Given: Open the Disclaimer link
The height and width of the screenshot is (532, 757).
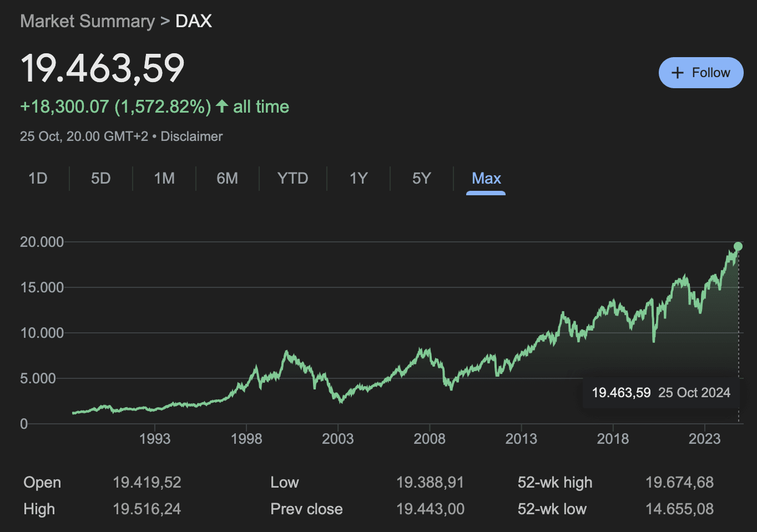Looking at the screenshot, I should point(191,136).
